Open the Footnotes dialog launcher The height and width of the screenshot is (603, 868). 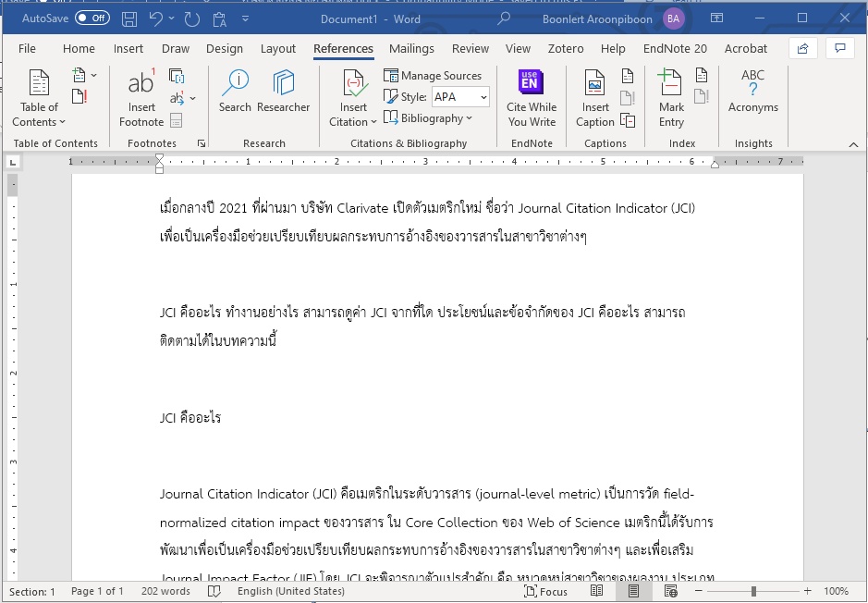(202, 143)
